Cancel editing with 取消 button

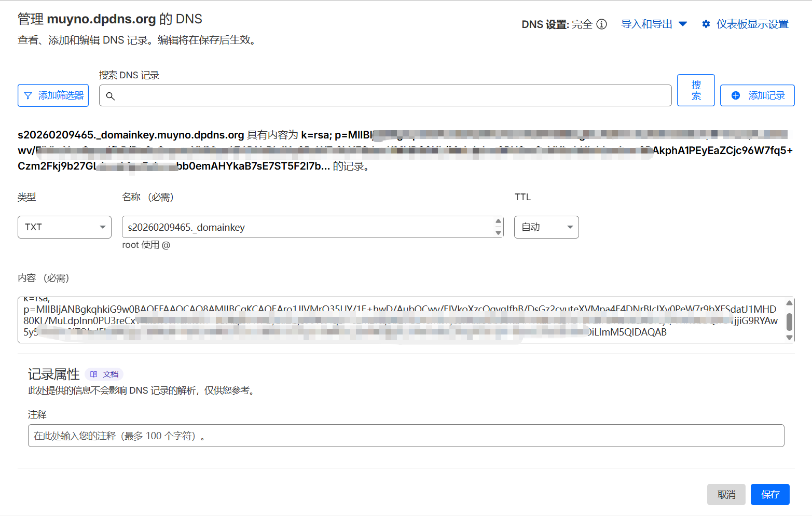coord(726,495)
